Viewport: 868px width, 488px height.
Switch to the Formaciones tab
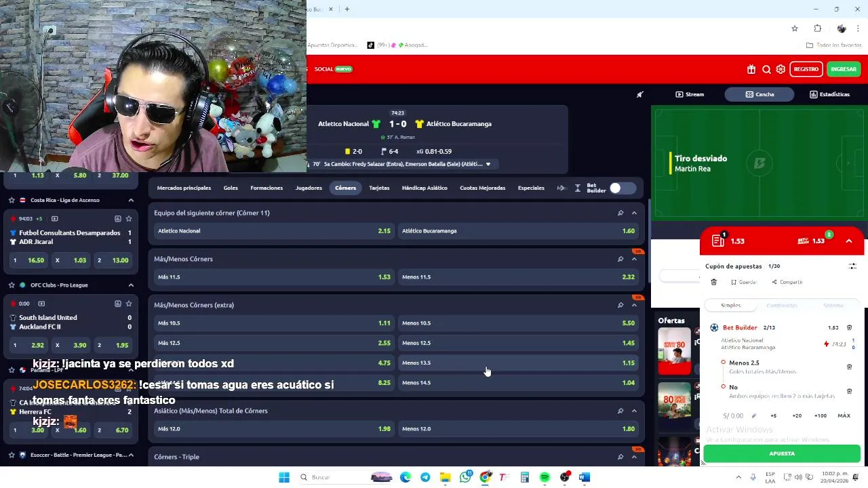point(267,188)
